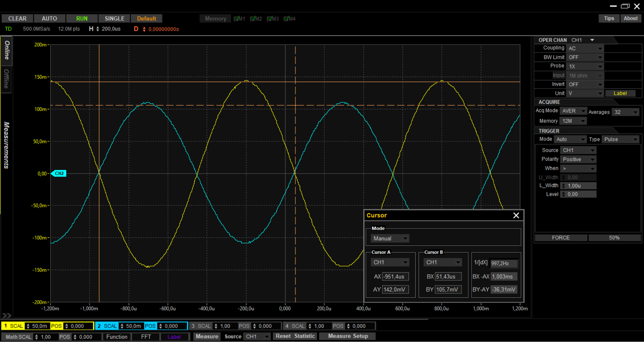Adjust channel 2 SCAL stepper
The width and height of the screenshot is (644, 342).
click(122, 326)
